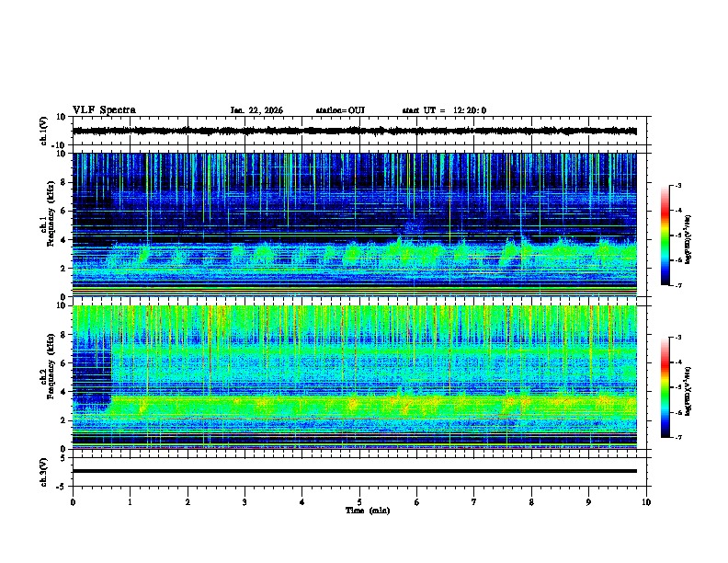Click the "VLF Spectra" plot title

pyautogui.click(x=104, y=110)
